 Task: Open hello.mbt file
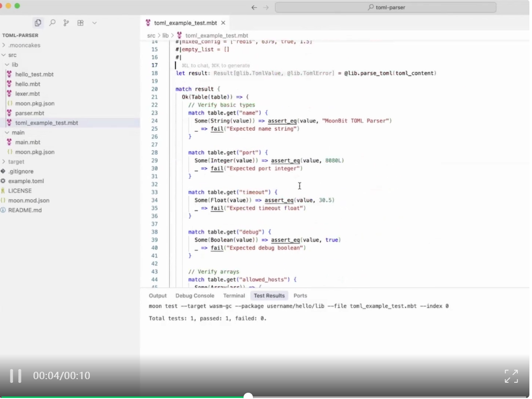[x=28, y=84]
